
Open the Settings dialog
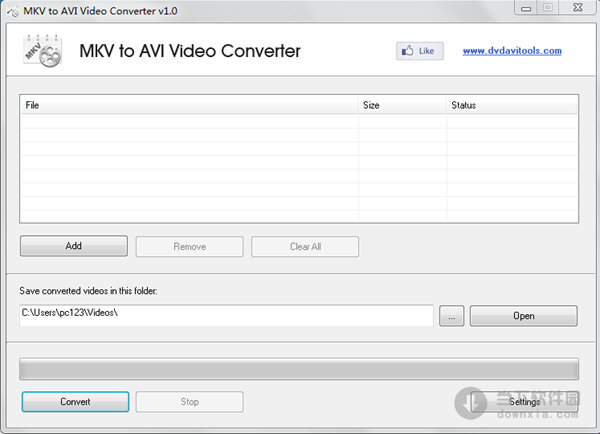524,401
